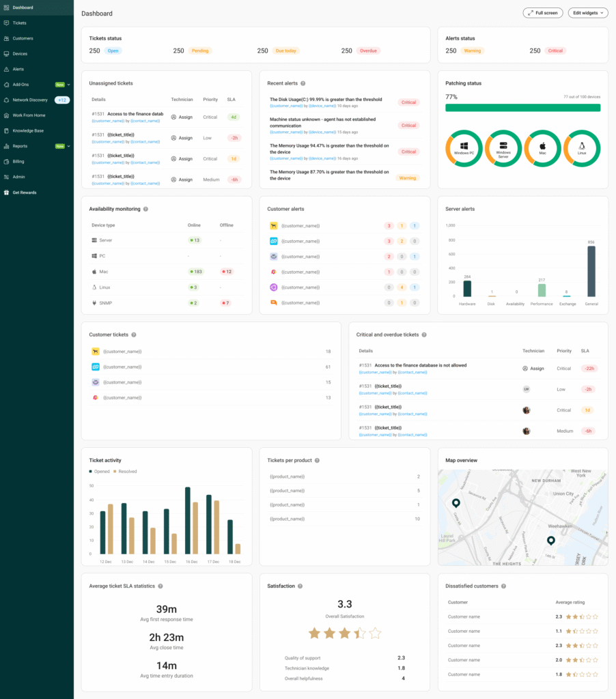Image resolution: width=616 pixels, height=699 pixels.
Task: Assign the Critical finance database ticket
Action: pos(180,117)
